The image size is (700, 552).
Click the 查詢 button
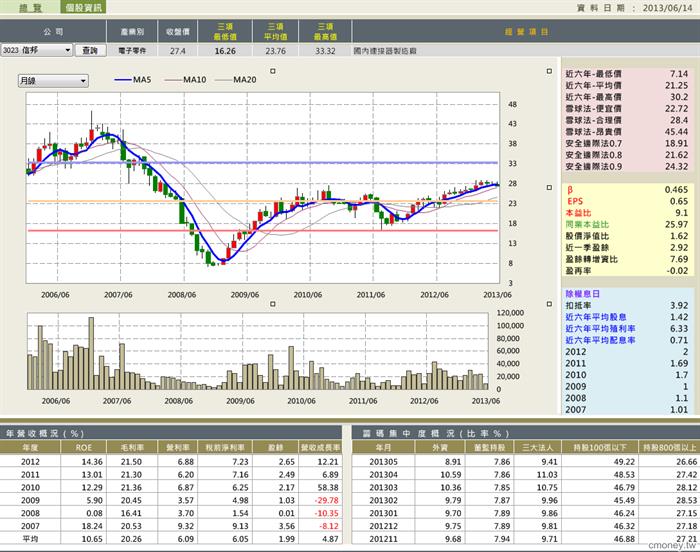[x=90, y=50]
